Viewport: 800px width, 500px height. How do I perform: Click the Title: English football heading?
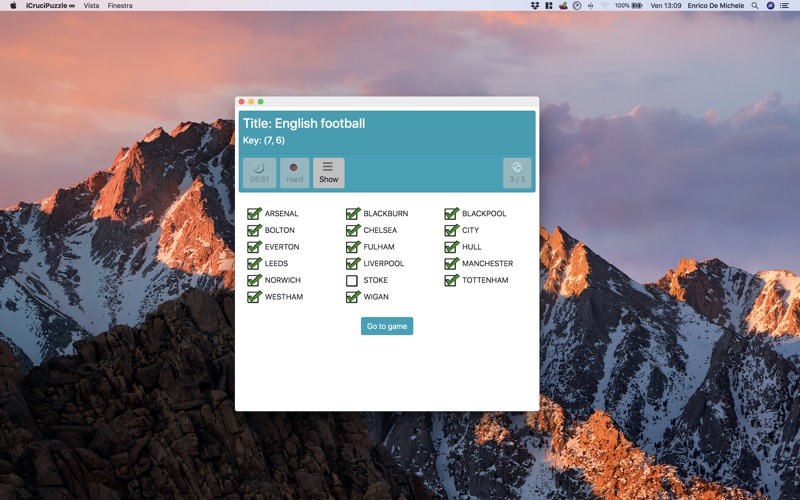(x=304, y=123)
